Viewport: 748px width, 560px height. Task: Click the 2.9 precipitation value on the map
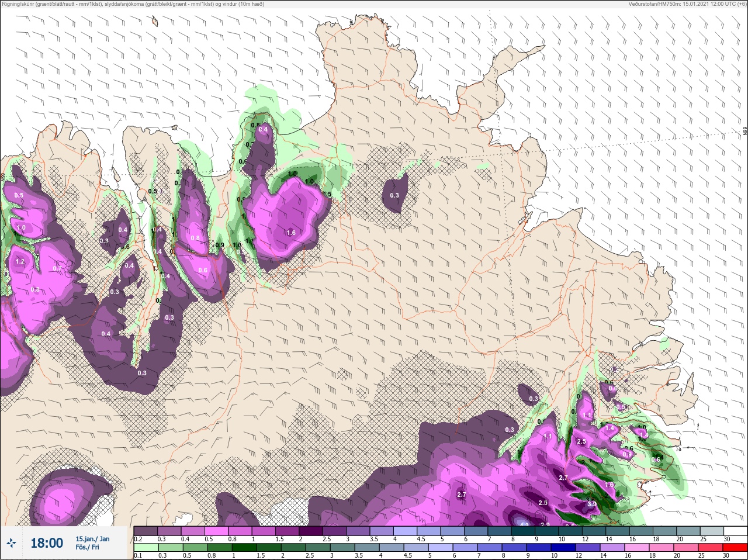[545, 524]
